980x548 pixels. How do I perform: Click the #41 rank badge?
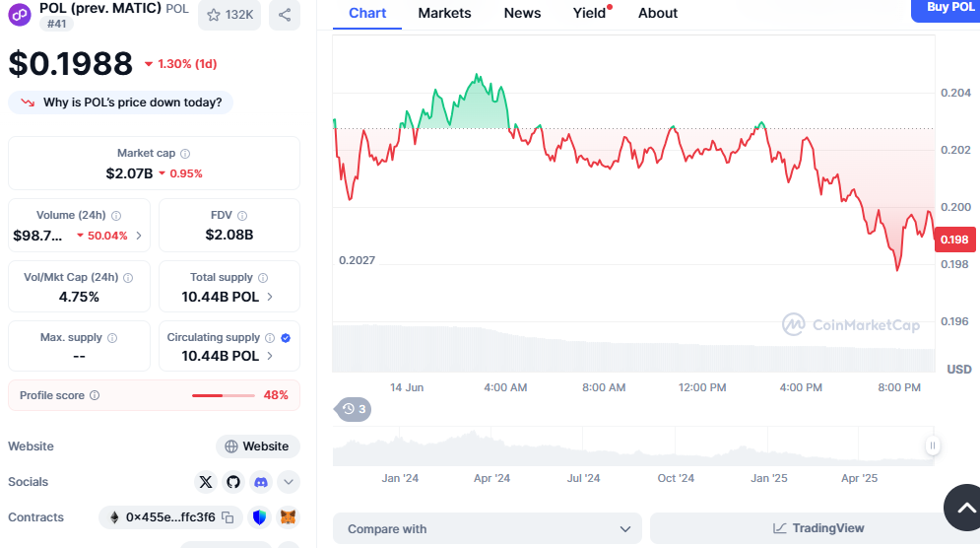click(56, 24)
